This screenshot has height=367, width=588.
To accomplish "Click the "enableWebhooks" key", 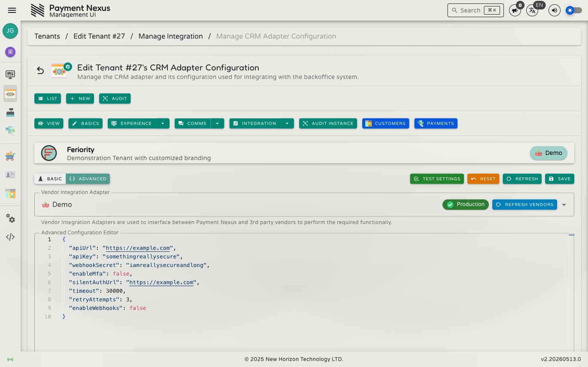I will click(x=96, y=308).
